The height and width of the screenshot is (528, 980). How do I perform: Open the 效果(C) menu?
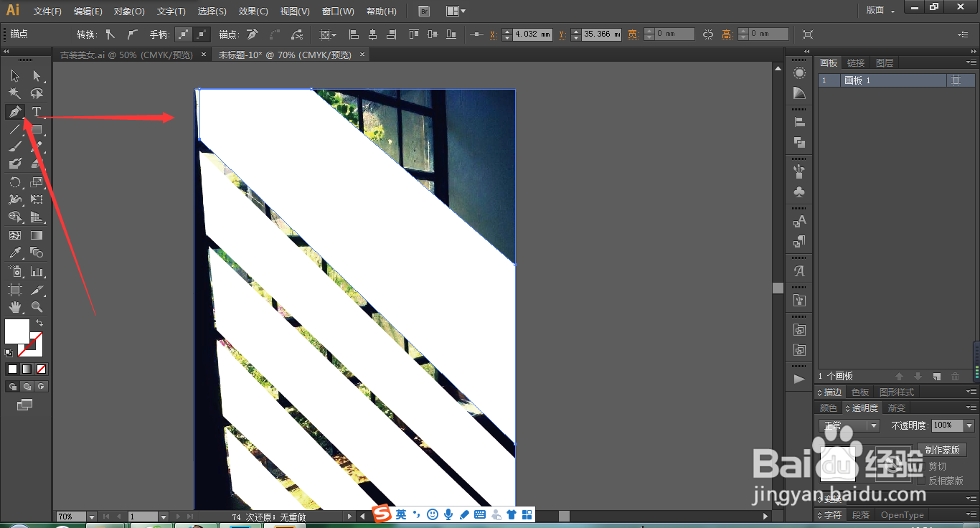(x=253, y=11)
